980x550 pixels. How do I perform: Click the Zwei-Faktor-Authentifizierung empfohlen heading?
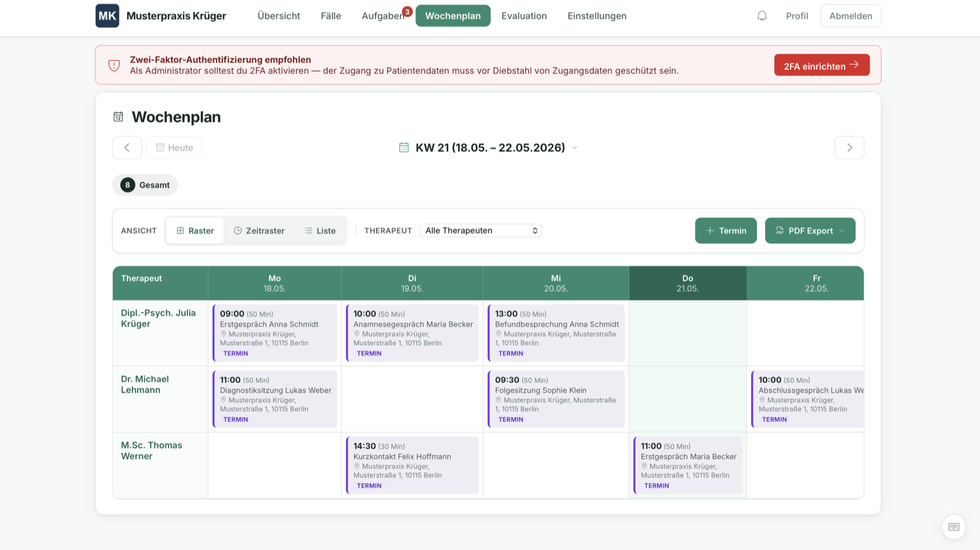click(x=221, y=59)
